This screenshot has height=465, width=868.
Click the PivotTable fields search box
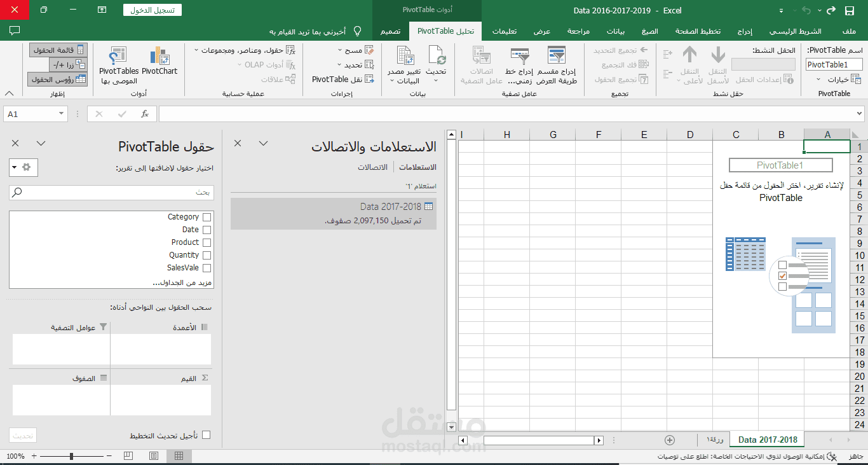111,192
